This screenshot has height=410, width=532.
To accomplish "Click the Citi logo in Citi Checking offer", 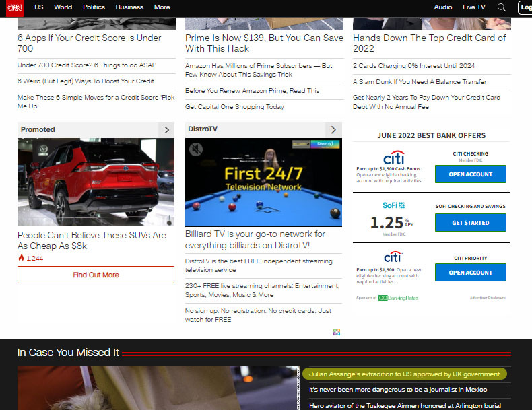I will click(x=393, y=158).
